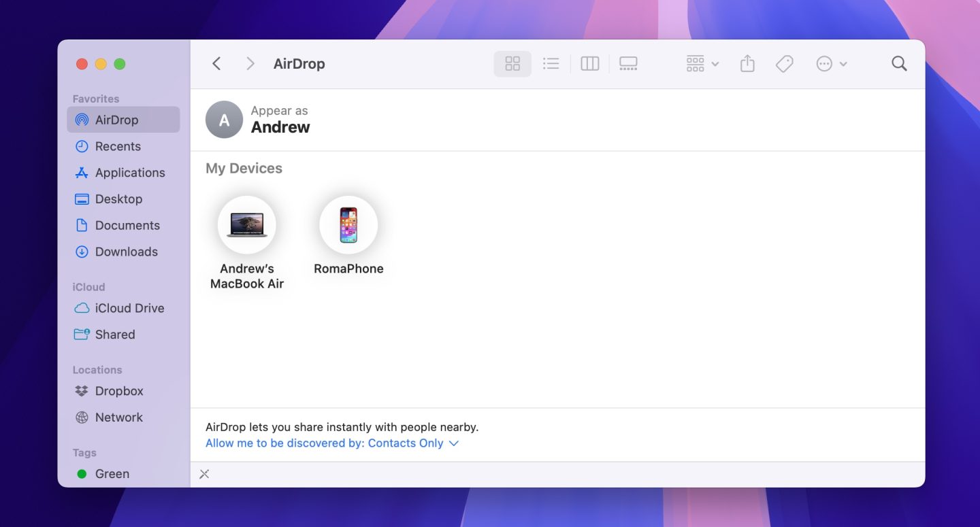Switch to icon grid view
This screenshot has width=980, height=527.
pos(512,64)
